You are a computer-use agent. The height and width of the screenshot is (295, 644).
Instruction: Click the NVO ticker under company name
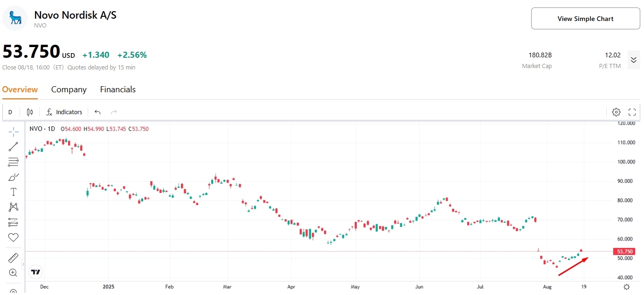click(x=41, y=26)
